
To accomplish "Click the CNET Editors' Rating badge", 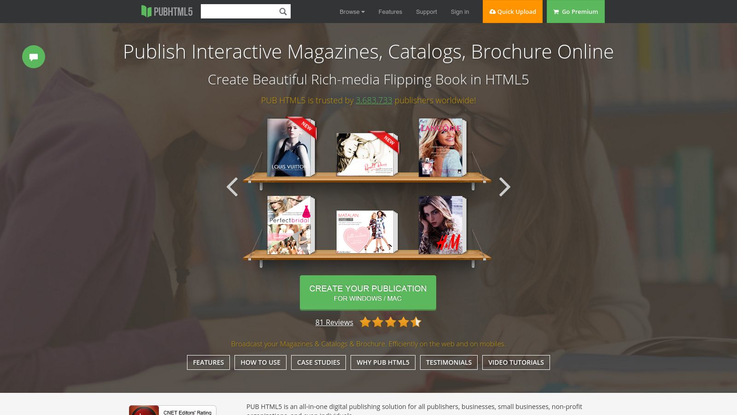I will point(172,410).
